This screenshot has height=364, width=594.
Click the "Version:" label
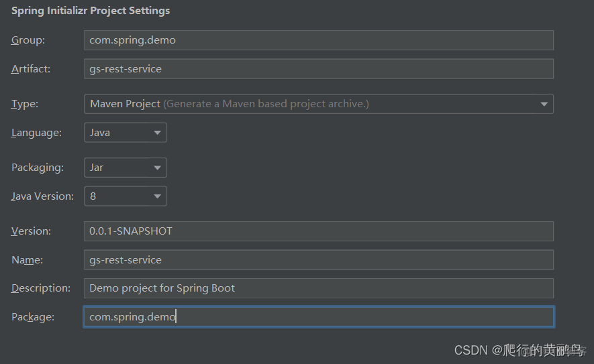click(x=31, y=231)
